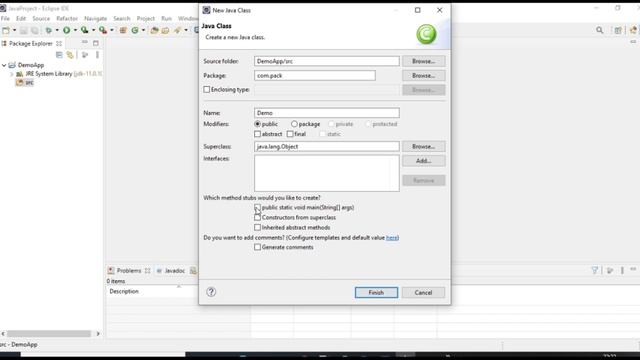Open the Coverage button dropdown arrow
Image resolution: width=640 pixels, height=360 pixels.
click(93, 30)
